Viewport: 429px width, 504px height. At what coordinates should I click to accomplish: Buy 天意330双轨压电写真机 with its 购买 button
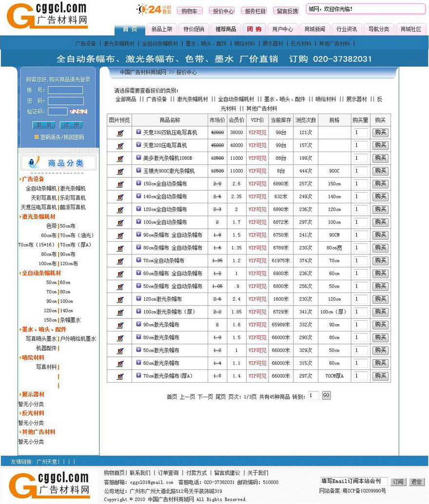tap(380, 133)
